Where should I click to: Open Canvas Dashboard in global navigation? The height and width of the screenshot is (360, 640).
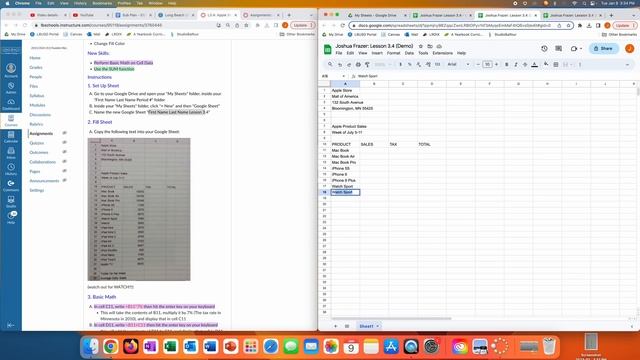tap(11, 104)
